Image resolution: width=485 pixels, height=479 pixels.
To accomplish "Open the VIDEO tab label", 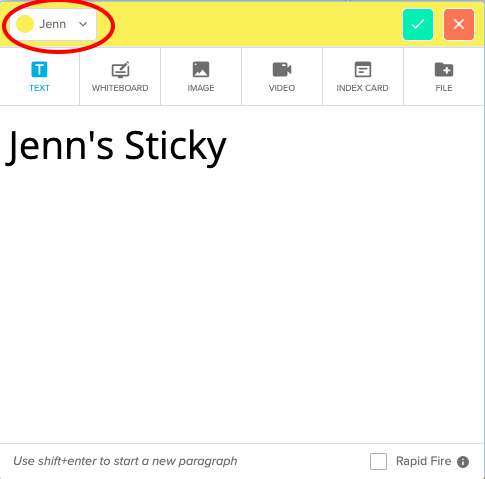I will (x=282, y=88).
